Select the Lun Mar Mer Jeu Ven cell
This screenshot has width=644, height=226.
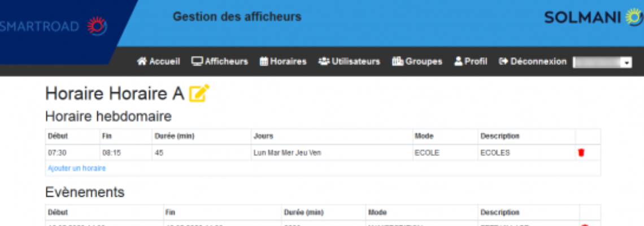(287, 153)
